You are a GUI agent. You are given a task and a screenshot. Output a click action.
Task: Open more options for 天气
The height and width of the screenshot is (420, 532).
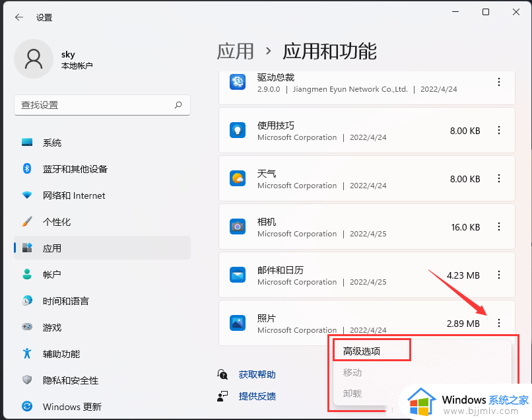pyautogui.click(x=499, y=178)
